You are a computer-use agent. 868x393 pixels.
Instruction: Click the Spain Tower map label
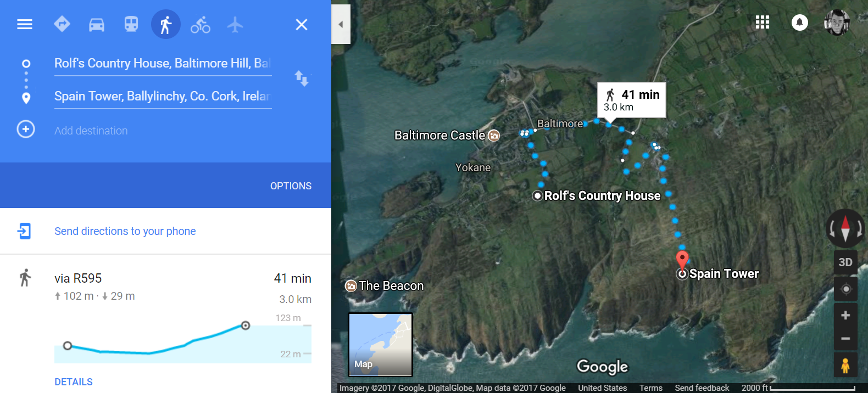tap(724, 273)
